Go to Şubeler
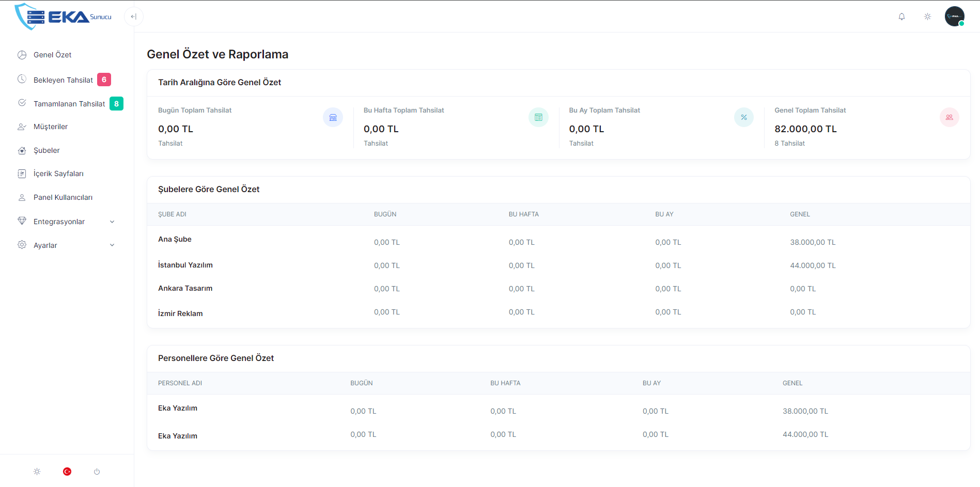The height and width of the screenshot is (487, 980). pos(46,150)
